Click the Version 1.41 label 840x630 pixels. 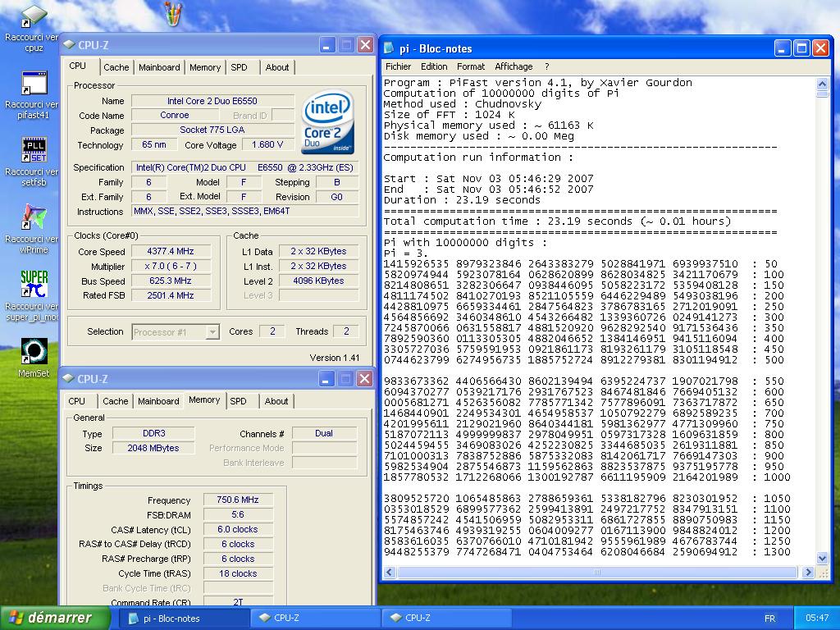[x=335, y=358]
